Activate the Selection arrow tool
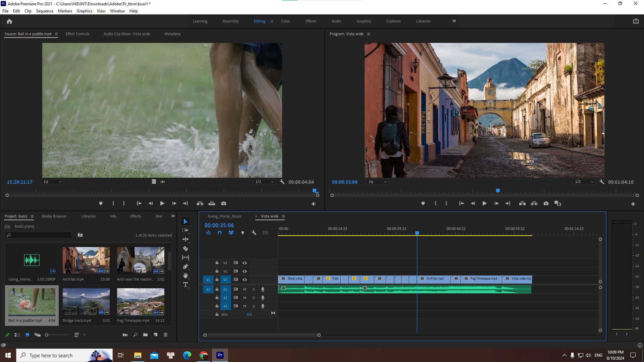The image size is (644, 362). pos(185,221)
